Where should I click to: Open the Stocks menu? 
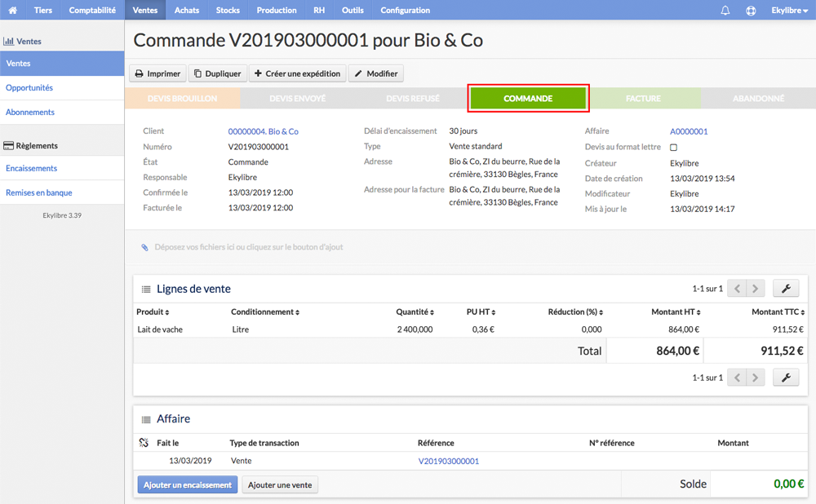click(x=228, y=10)
